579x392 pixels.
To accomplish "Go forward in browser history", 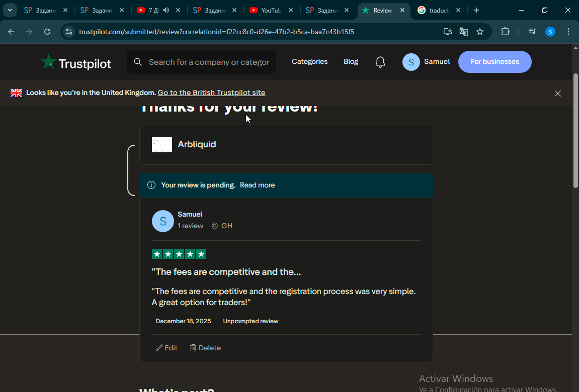I will pyautogui.click(x=29, y=32).
